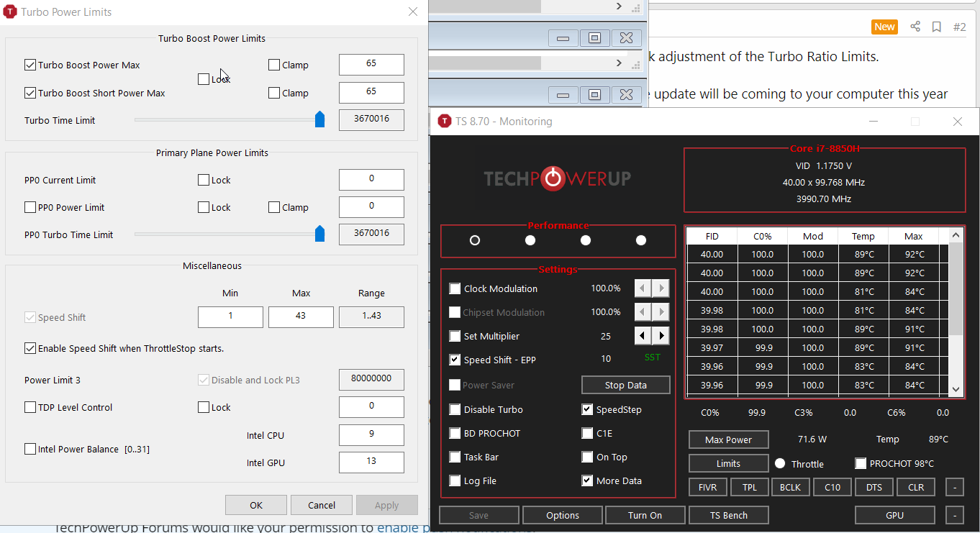Open BCLK button
This screenshot has width=980, height=533.
pos(791,487)
